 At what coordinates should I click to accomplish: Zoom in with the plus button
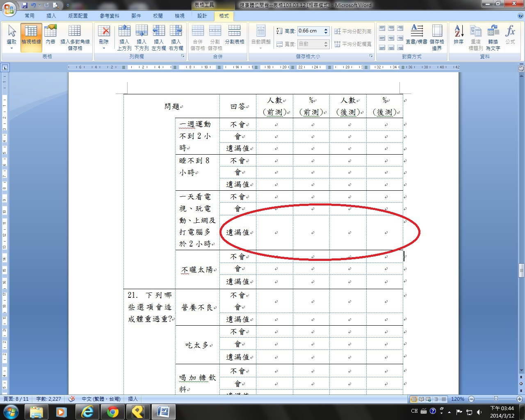[519, 399]
